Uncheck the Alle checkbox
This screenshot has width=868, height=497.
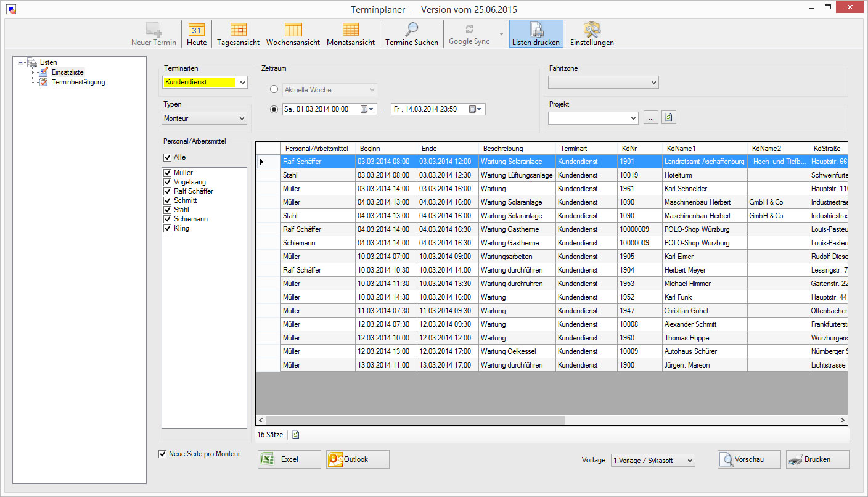[168, 157]
